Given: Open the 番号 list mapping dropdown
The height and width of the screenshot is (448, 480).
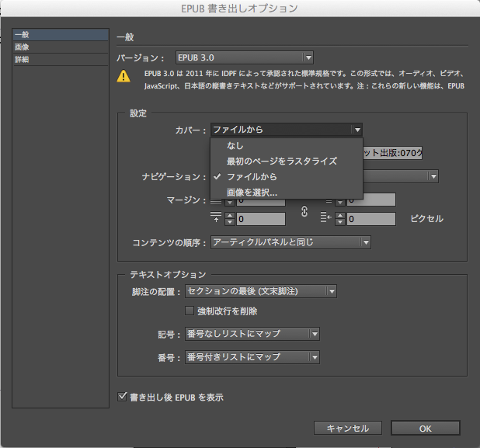Looking at the screenshot, I should (x=252, y=357).
